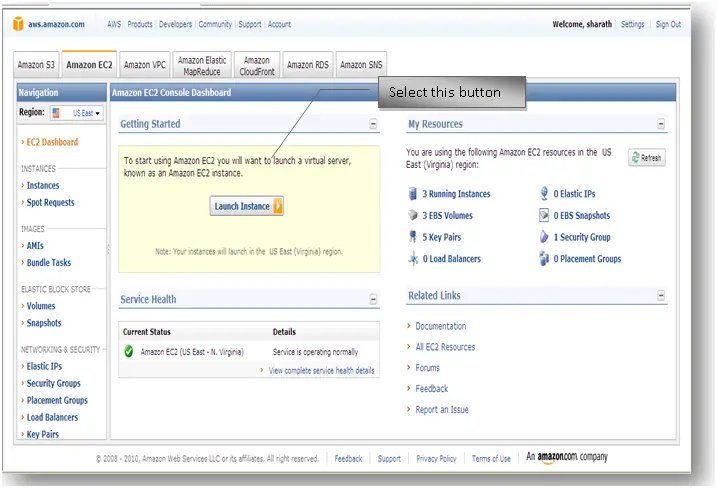Viewport: 717px width, 488px height.
Task: Open the Products top menu link
Action: [x=140, y=24]
